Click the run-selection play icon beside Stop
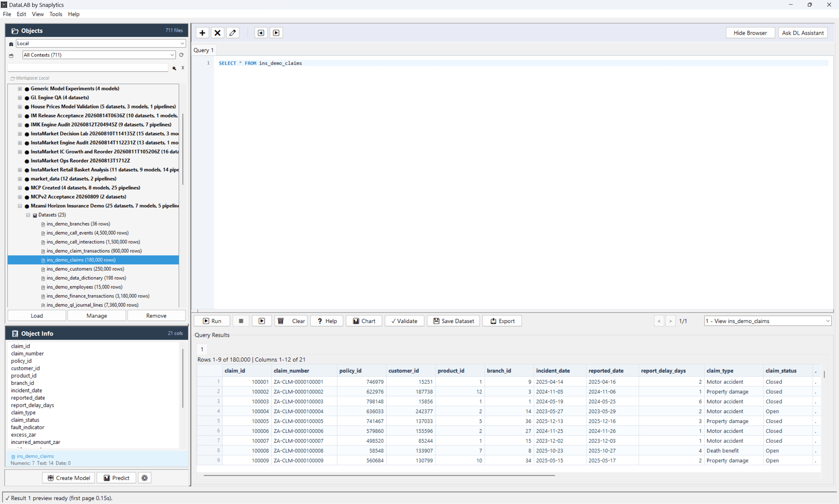Image resolution: width=839 pixels, height=504 pixels. (x=261, y=321)
